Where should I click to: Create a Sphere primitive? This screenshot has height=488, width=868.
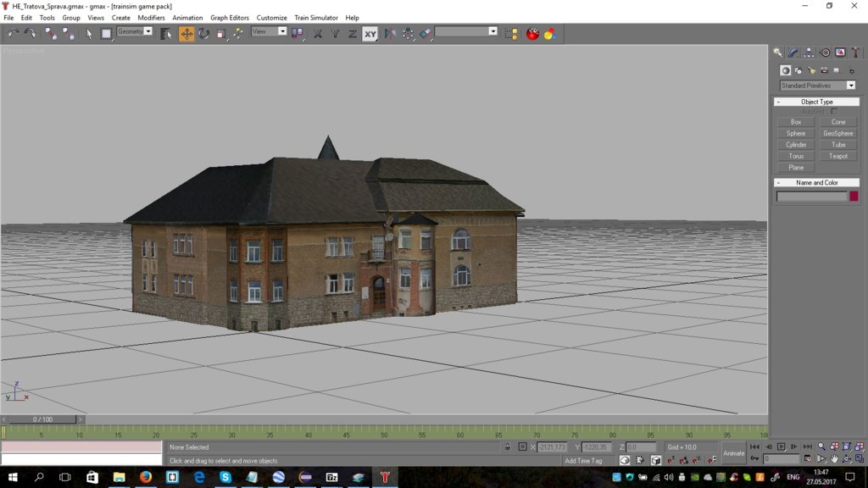tap(796, 133)
